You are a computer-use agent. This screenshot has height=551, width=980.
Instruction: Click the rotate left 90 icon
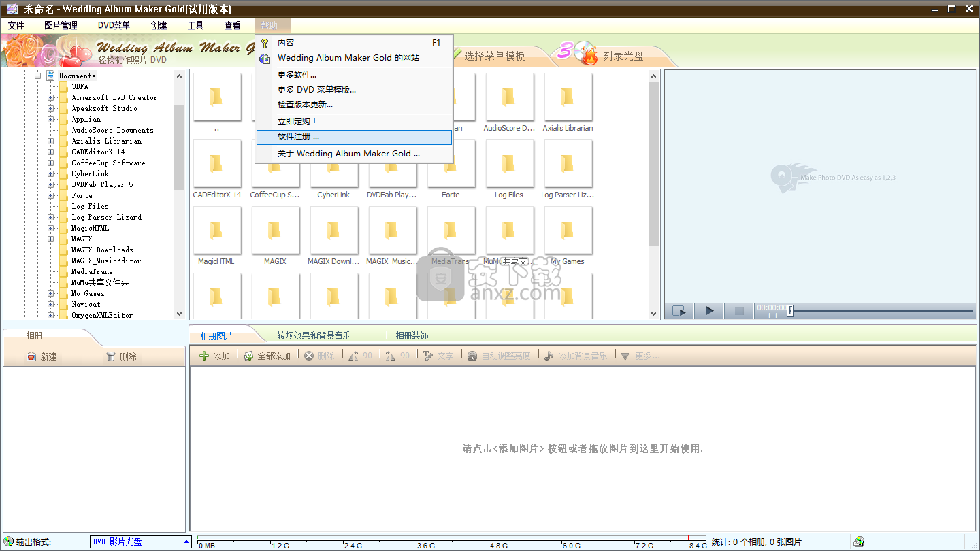(x=354, y=356)
